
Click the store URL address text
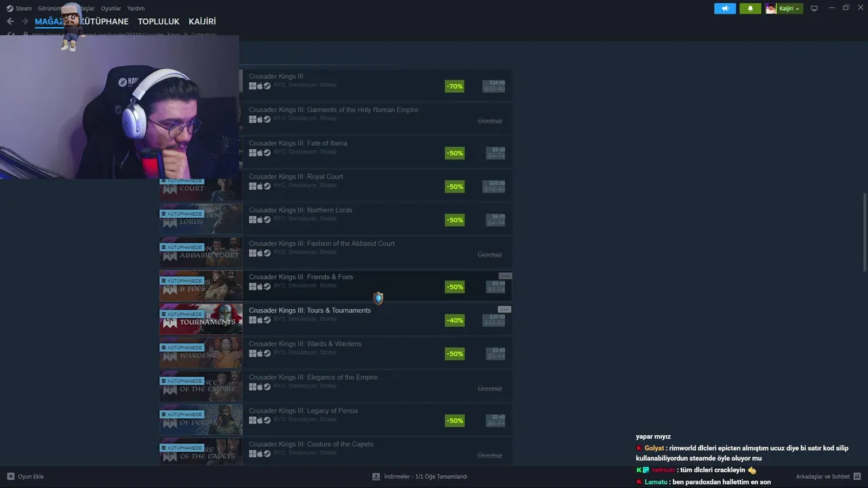(x=125, y=35)
